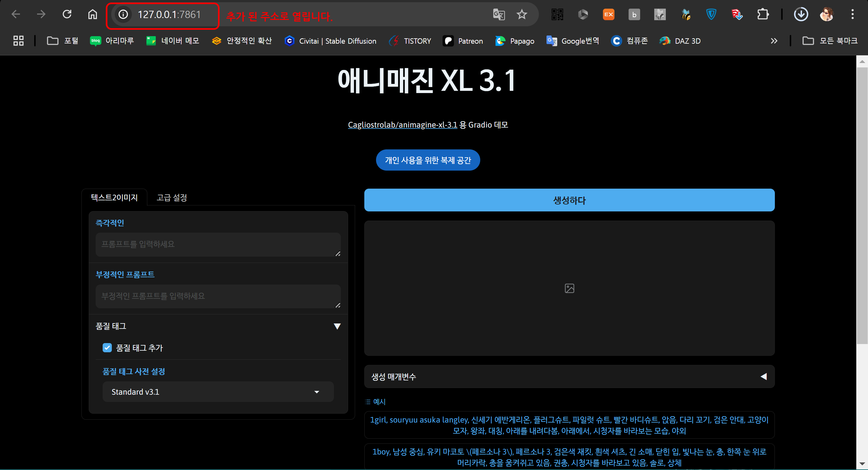The image size is (868, 470).
Task: Translate this page using the translate icon
Action: 499,15
